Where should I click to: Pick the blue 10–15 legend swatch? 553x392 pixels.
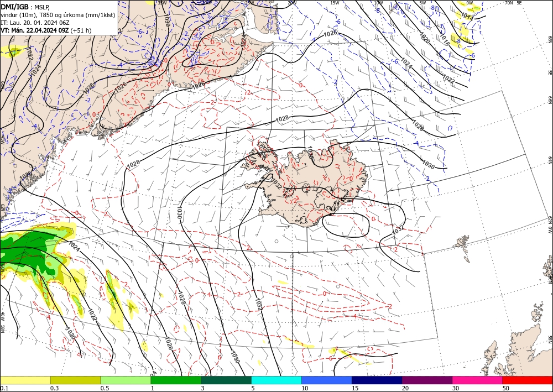point(327,380)
